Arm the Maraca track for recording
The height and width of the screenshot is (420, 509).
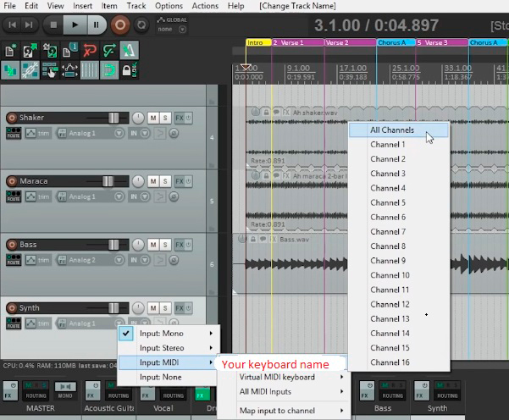point(12,181)
